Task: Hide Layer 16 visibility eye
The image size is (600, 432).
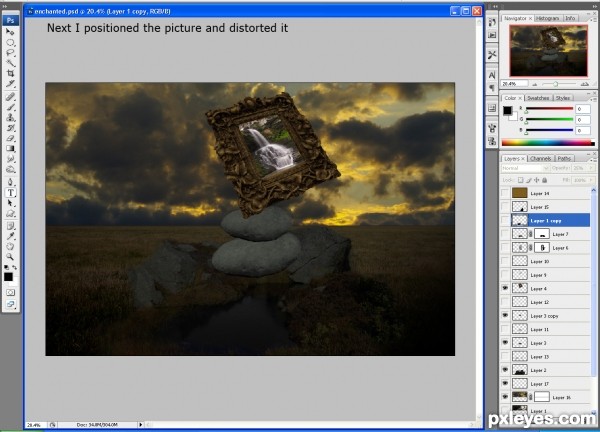Action: 505,397
